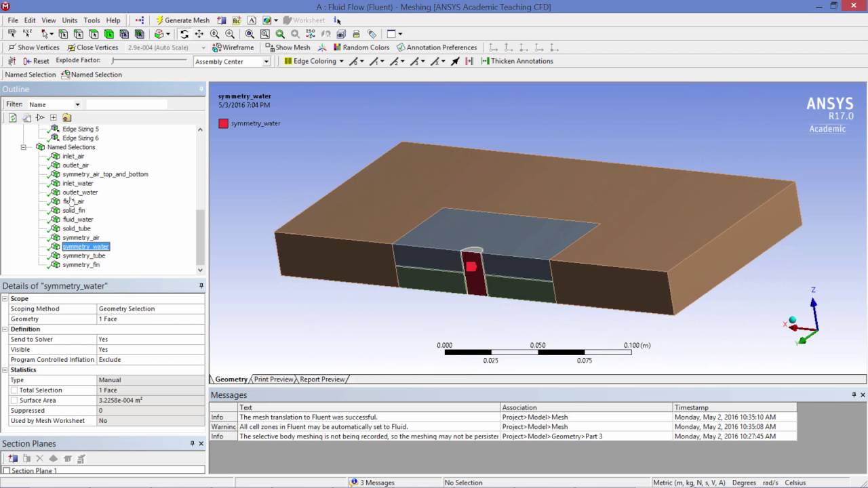Select symmetry_tube named selection
The height and width of the screenshot is (488, 868).
[x=83, y=256]
